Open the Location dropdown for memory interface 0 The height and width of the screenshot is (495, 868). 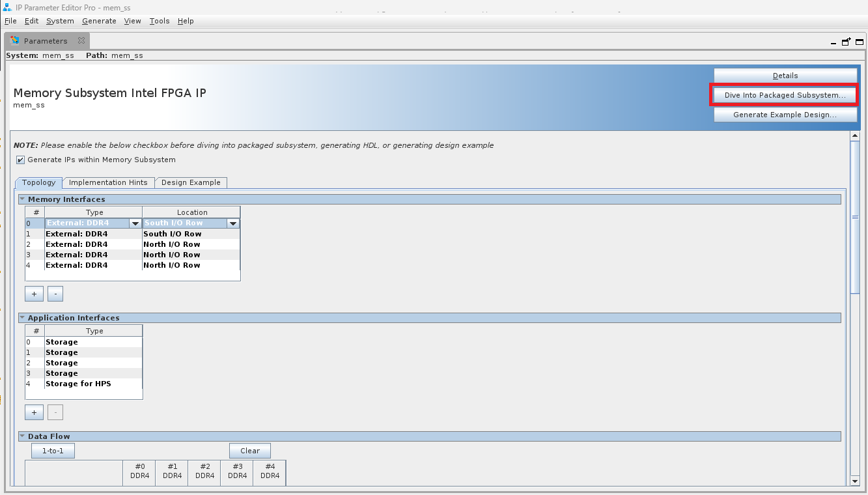point(233,223)
